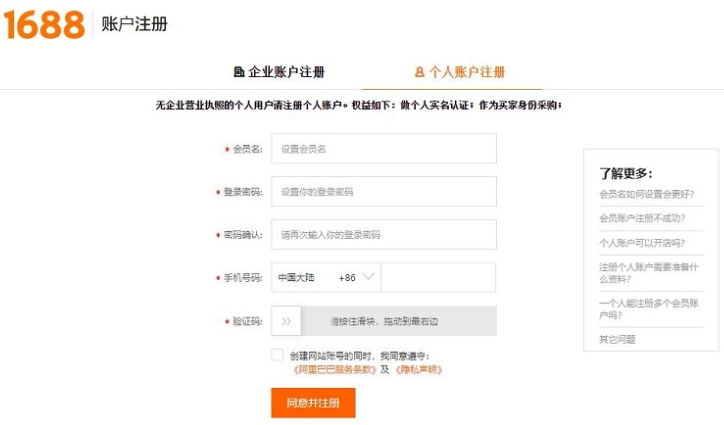Open help link 个人账户可以开店吗
The width and height of the screenshot is (724, 425).
642,243
